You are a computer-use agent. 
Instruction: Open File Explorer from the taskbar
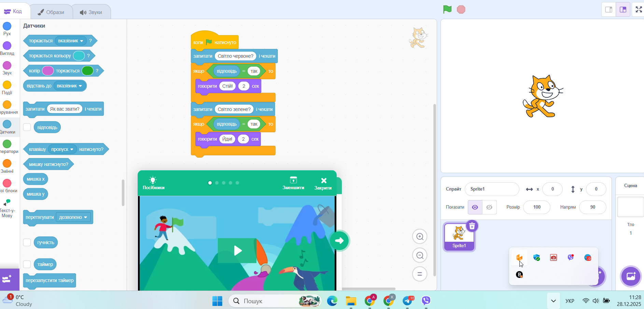pyautogui.click(x=351, y=301)
